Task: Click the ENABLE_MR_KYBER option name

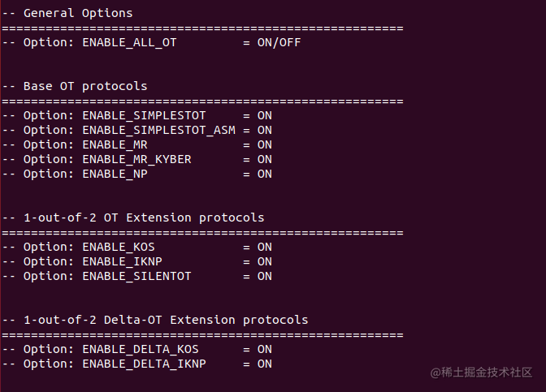Action: pos(136,159)
